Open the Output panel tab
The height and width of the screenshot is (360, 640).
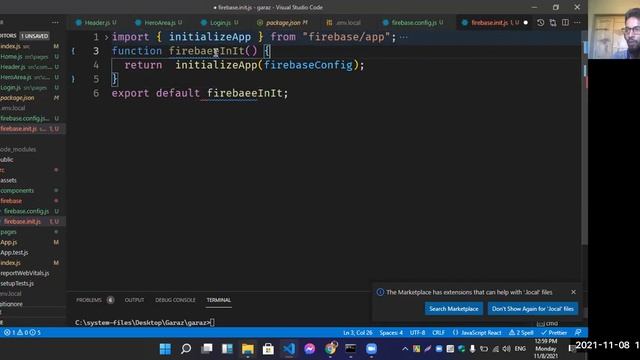click(134, 300)
